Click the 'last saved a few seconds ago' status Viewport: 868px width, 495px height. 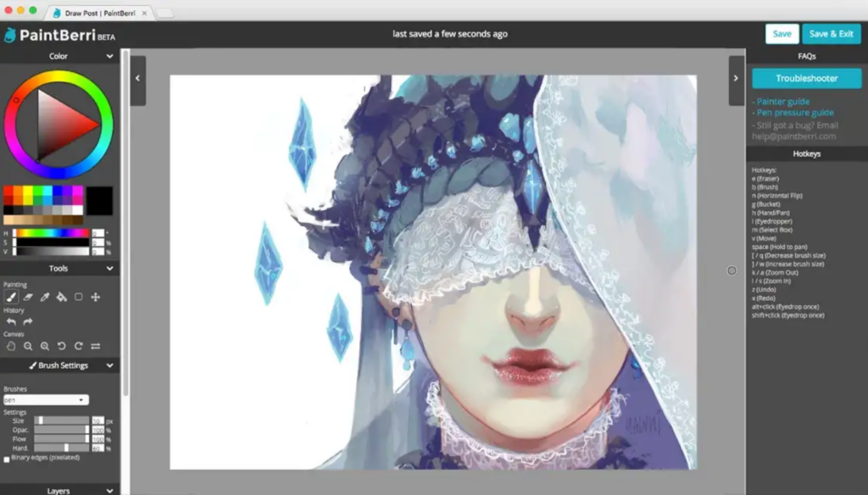click(x=450, y=34)
